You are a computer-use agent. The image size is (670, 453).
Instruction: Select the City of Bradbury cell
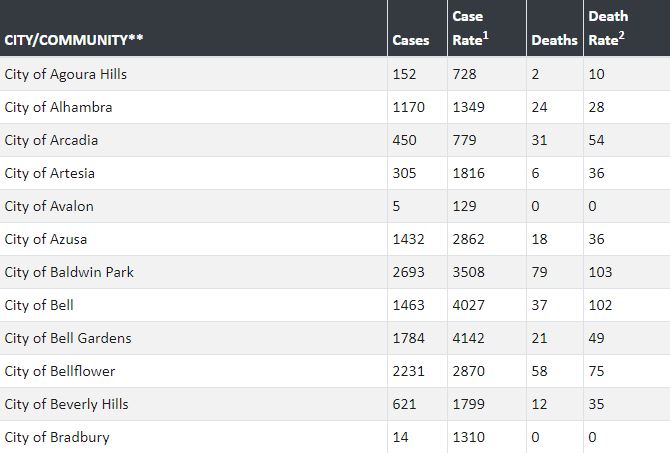[x=57, y=437]
